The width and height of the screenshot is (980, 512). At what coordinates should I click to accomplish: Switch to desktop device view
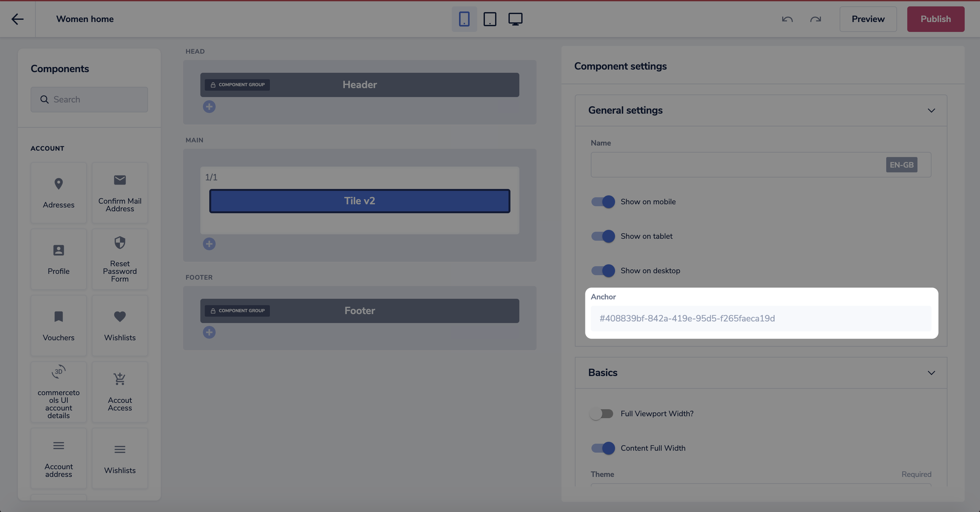pyautogui.click(x=515, y=19)
